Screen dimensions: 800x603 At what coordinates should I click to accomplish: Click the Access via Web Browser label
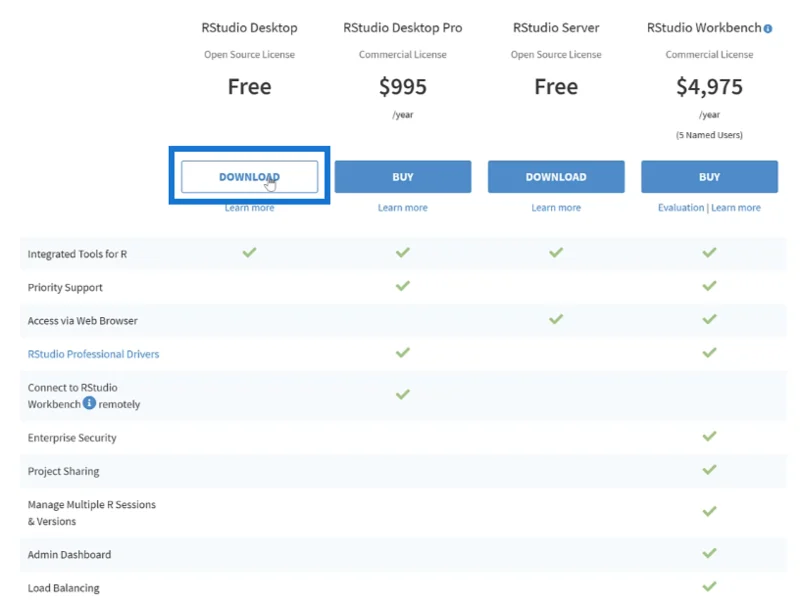83,321
